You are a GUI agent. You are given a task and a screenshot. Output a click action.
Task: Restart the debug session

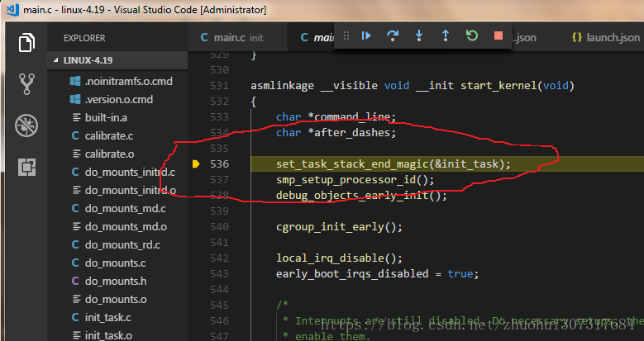click(472, 36)
